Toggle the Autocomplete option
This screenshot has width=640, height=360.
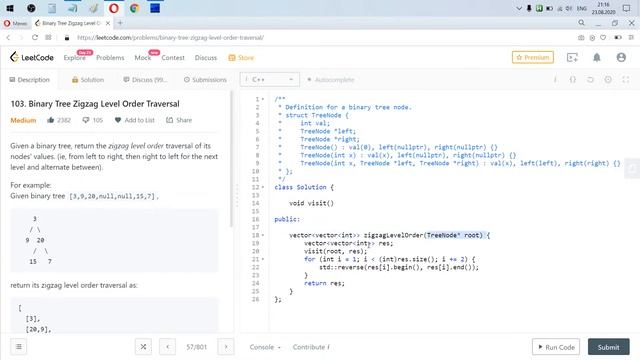331,80
